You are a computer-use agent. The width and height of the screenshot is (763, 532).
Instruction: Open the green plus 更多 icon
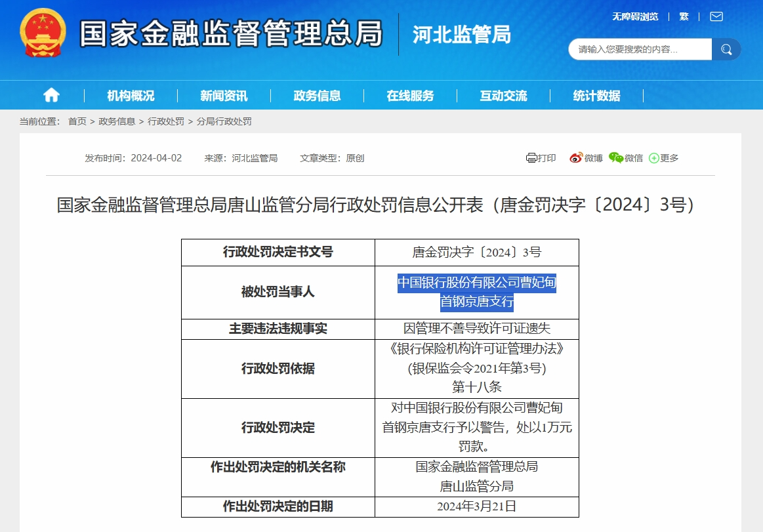coord(654,158)
